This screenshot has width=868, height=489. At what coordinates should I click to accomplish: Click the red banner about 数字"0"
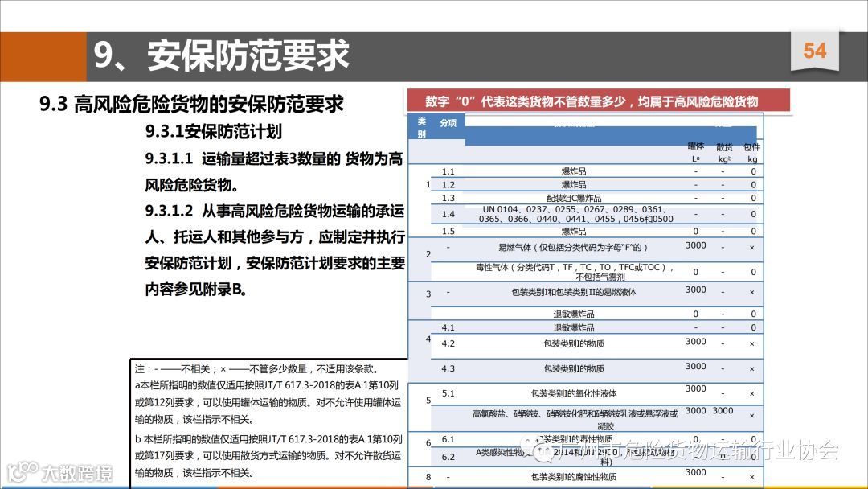pos(599,102)
